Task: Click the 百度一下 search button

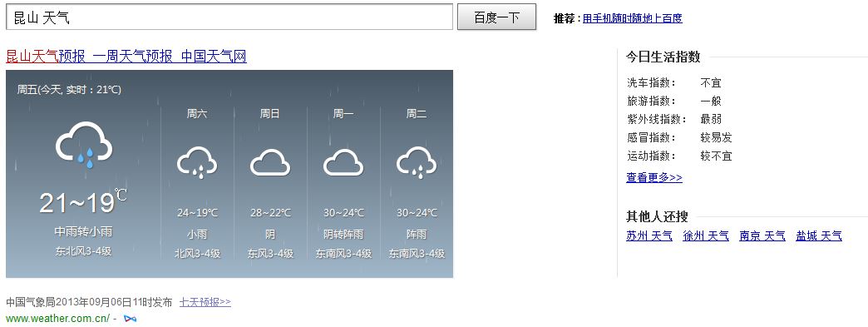Action: [496, 17]
